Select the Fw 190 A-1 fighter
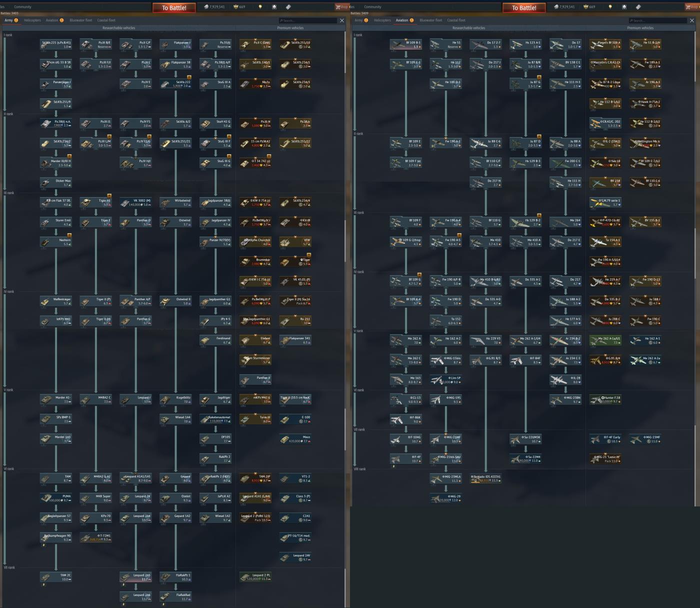The width and height of the screenshot is (700, 608). click(445, 143)
